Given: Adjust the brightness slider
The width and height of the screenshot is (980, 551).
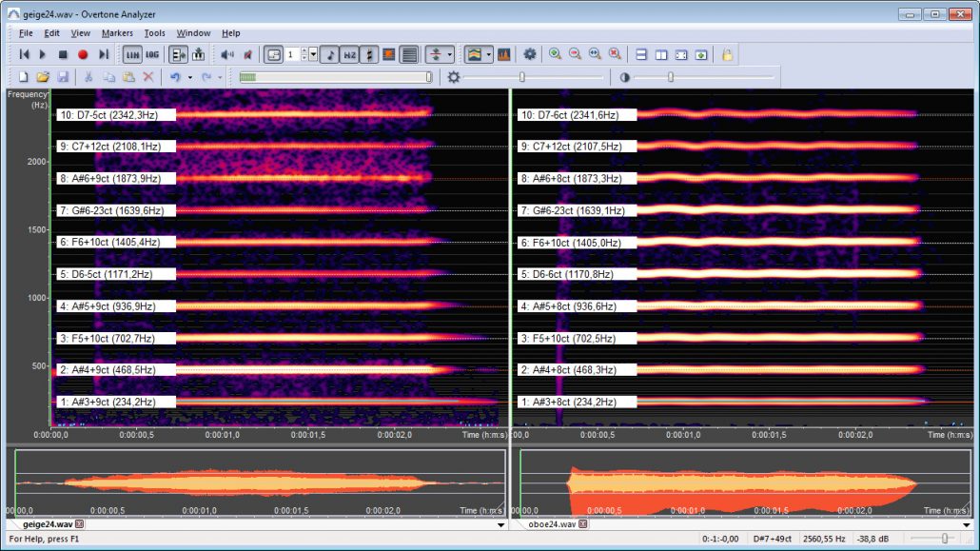Looking at the screenshot, I should tap(522, 77).
